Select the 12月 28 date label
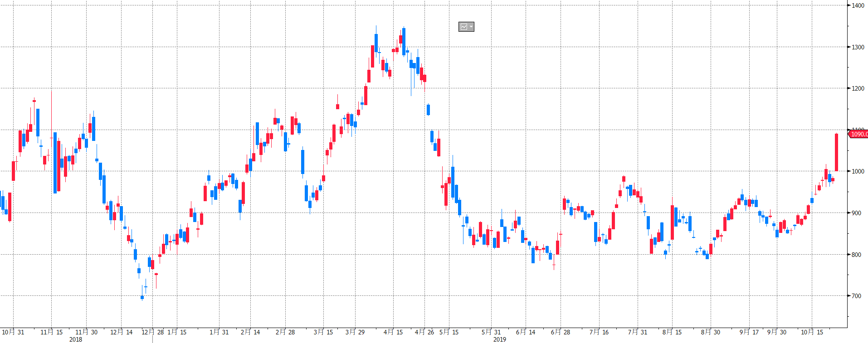Viewport: 868px width, 343px height. pyautogui.click(x=152, y=332)
